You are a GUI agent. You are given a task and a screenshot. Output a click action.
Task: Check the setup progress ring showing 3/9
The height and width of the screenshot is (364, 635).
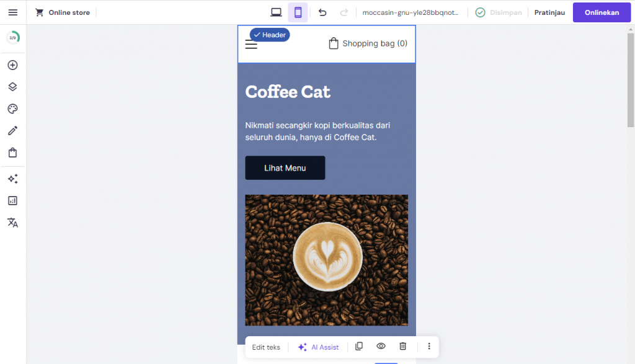(12, 37)
